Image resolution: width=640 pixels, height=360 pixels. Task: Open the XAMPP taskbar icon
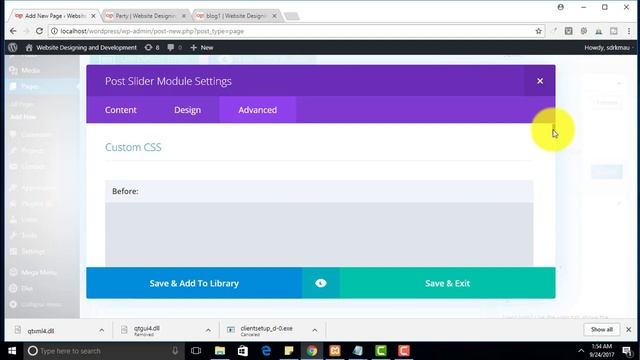tap(335, 351)
